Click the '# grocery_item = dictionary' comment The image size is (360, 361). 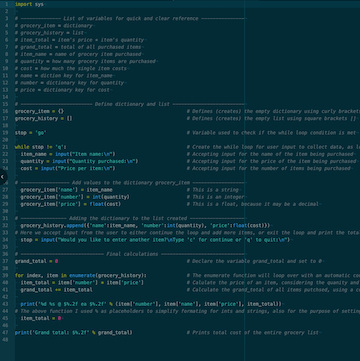pyautogui.click(x=54, y=26)
